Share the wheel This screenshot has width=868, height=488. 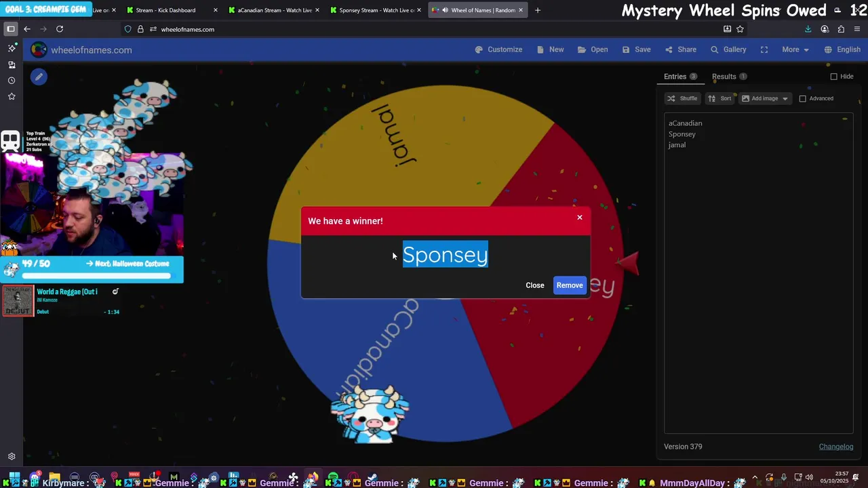pyautogui.click(x=681, y=49)
